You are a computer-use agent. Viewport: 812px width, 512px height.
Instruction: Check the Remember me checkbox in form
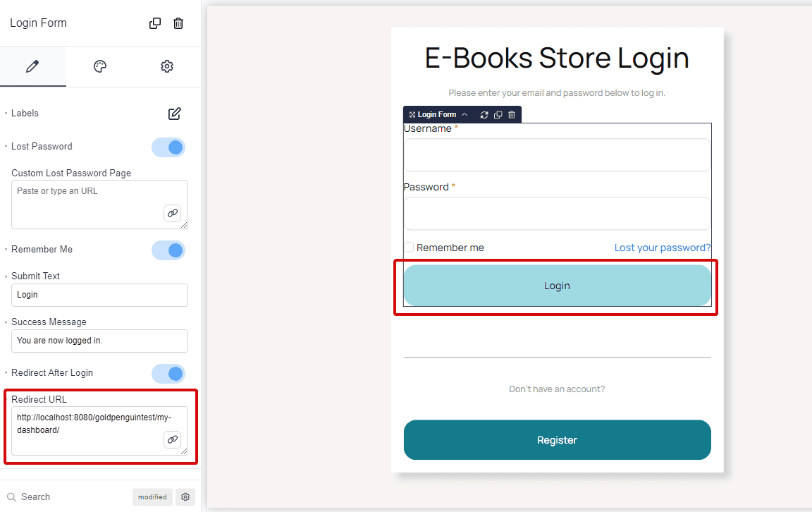[x=409, y=248]
